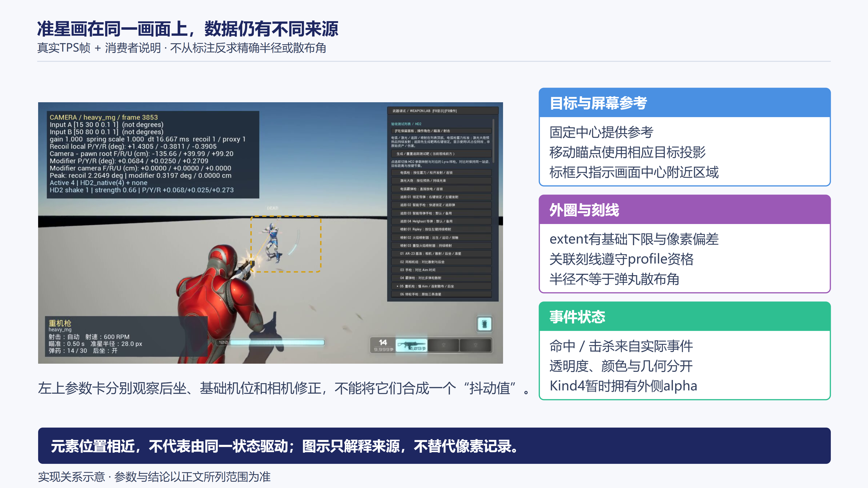Select 电弧枪：按住蓄力 weapon entry
This screenshot has width=868, height=488.
(x=441, y=172)
